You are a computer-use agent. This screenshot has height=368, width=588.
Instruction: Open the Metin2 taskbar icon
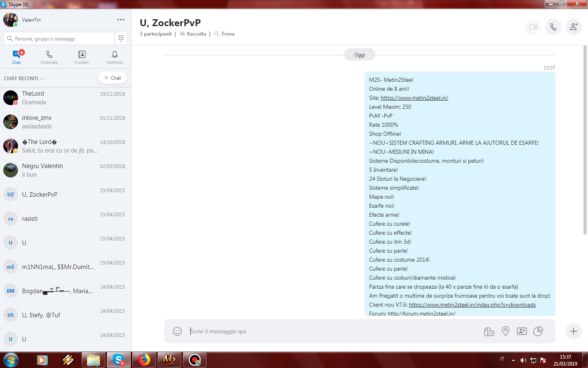169,360
